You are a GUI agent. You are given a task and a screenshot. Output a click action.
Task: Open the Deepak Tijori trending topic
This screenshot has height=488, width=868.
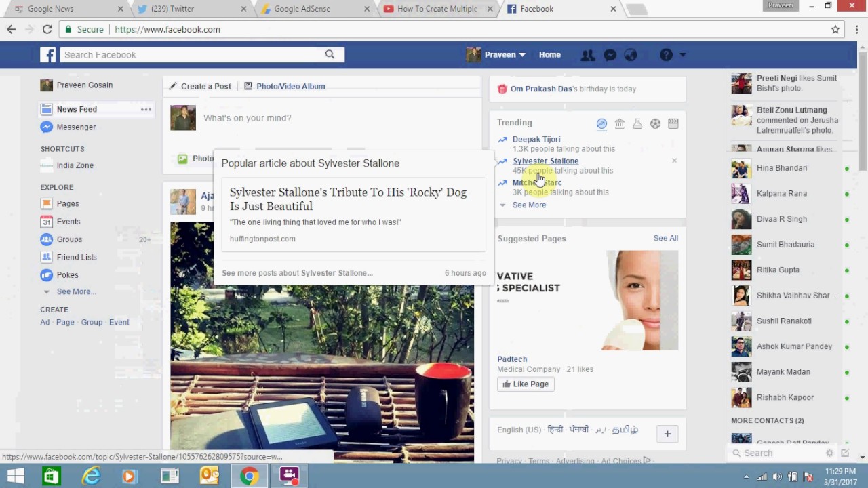coord(536,139)
